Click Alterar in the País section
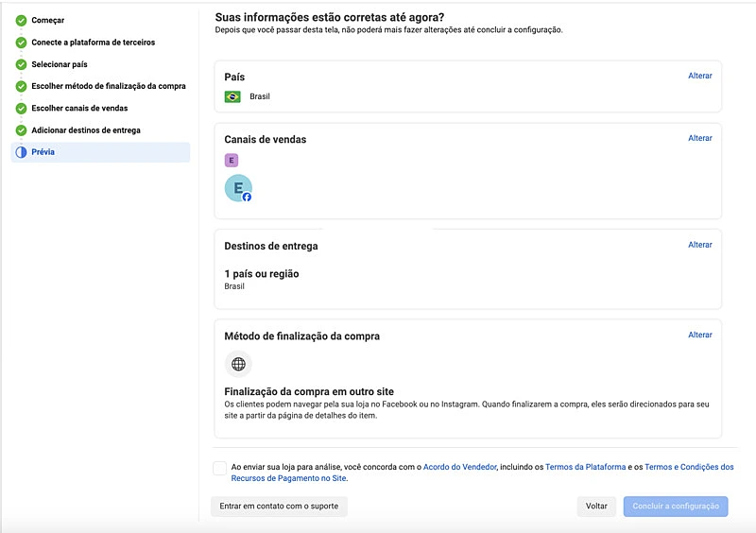The height and width of the screenshot is (533, 756). coord(699,76)
